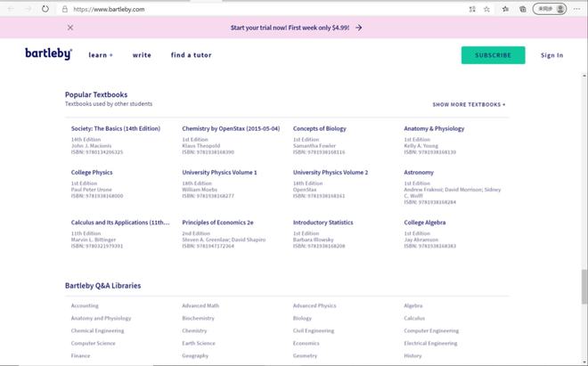Open find a tutor page
The height and width of the screenshot is (366, 588).
point(190,55)
